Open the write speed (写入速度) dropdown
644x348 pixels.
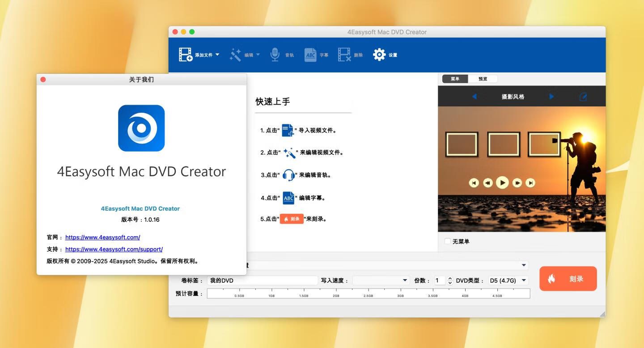[x=381, y=280]
